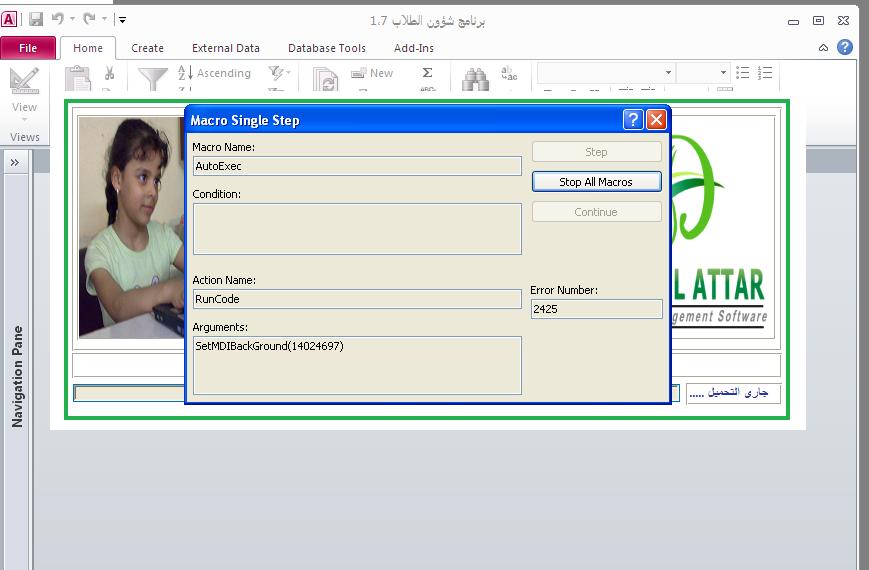Screen dimensions: 869x570
Task: Click the bullets list icon
Action: [x=743, y=73]
